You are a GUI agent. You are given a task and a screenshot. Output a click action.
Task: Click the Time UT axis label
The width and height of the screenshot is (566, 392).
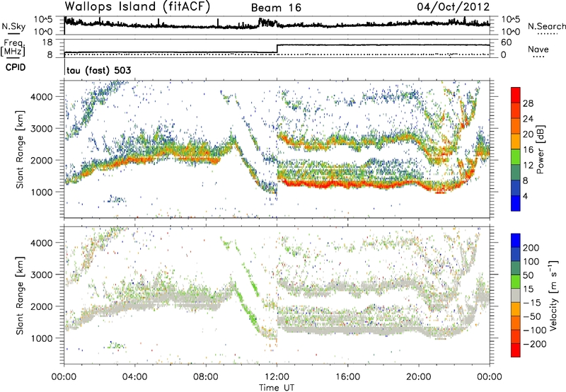(x=277, y=388)
